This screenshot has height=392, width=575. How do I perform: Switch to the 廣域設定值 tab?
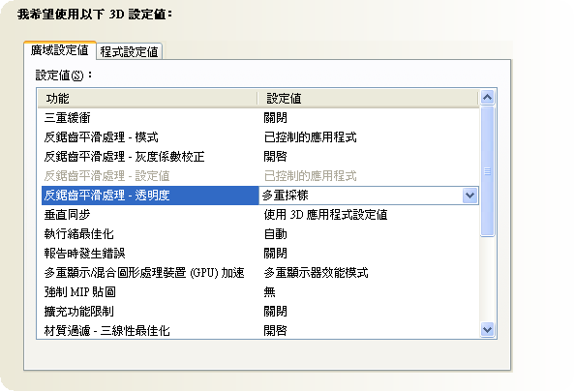point(60,50)
